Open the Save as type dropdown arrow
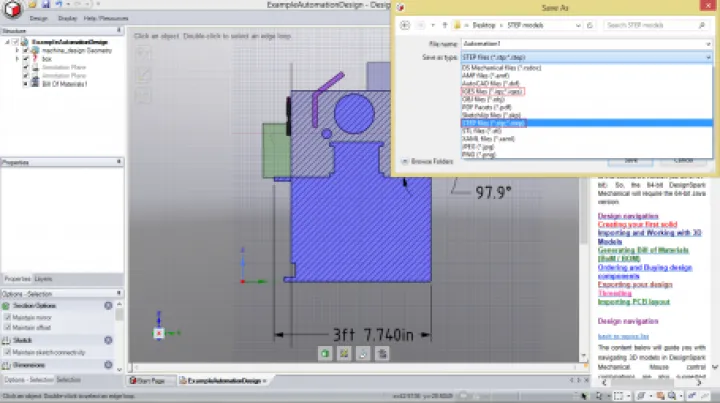The width and height of the screenshot is (720, 403). 709,58
